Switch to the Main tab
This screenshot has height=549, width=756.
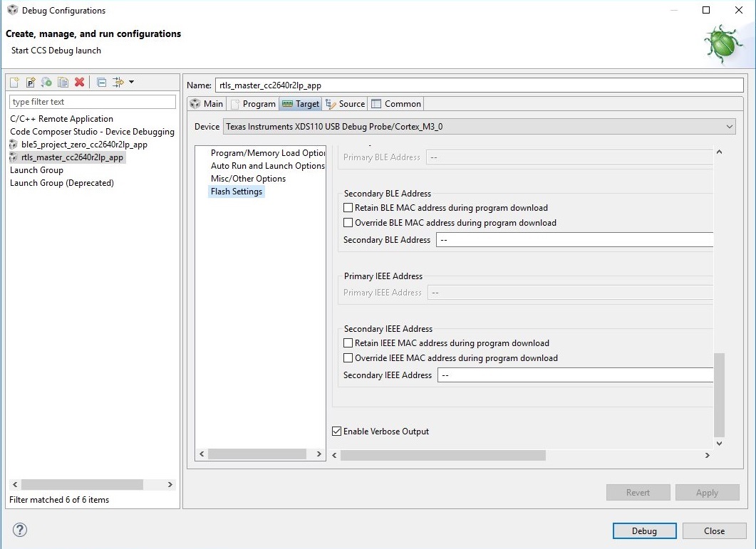207,104
